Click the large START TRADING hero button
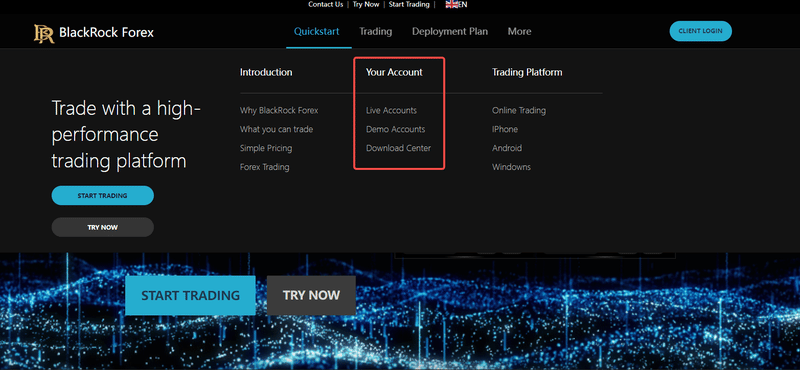The width and height of the screenshot is (800, 370). pyautogui.click(x=190, y=295)
